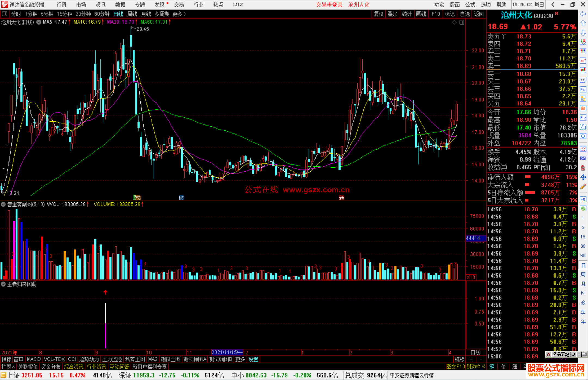Click the minus zoom-out chart button

(x=481, y=359)
